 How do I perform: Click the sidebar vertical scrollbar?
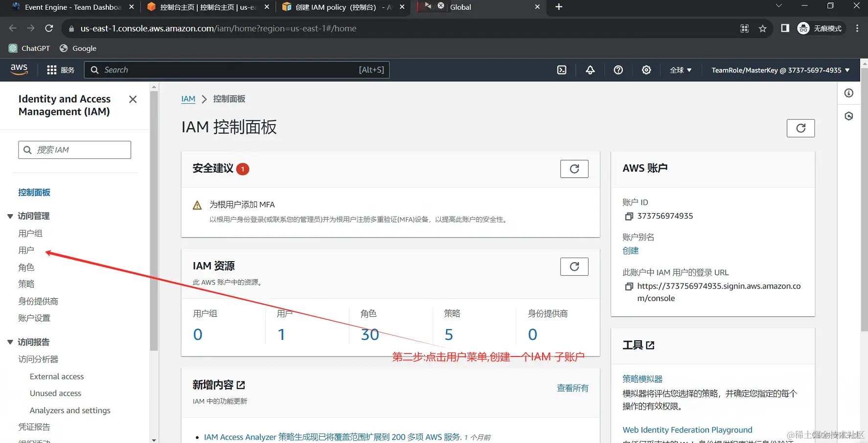(x=154, y=220)
